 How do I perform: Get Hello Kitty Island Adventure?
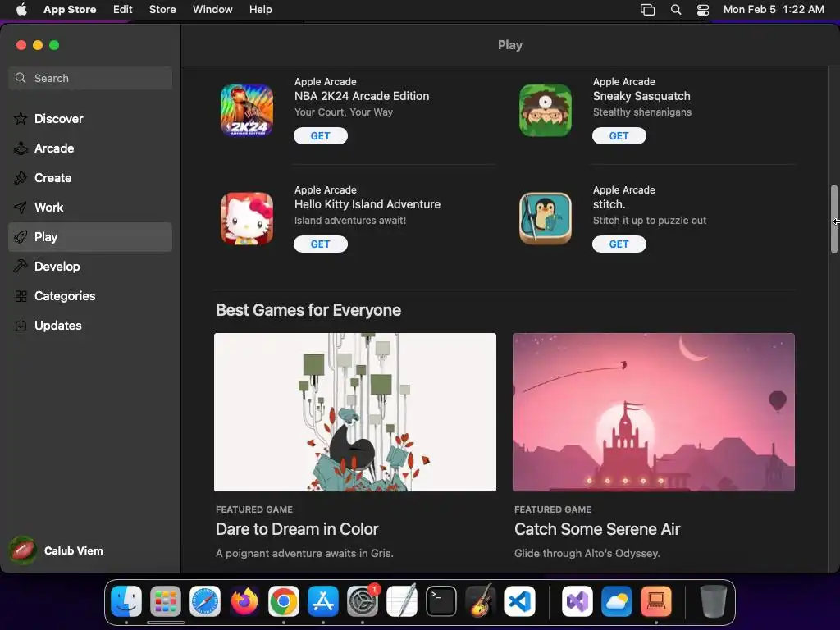point(321,244)
